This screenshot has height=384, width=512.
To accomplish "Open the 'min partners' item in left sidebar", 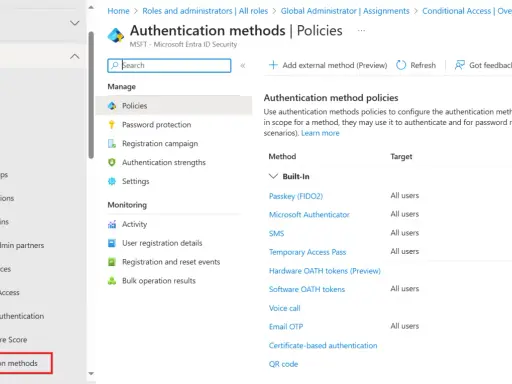I will point(22,245).
